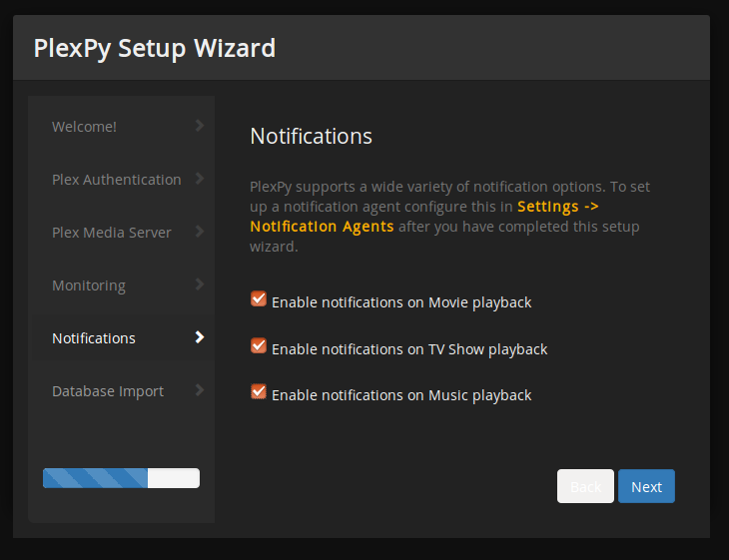Screen dimensions: 729x560
Task: Click the chevron beside Plex Authentication
Action: pyautogui.click(x=200, y=179)
